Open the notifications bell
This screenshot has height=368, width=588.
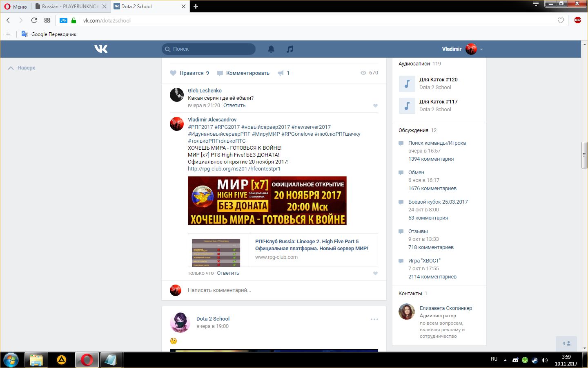[x=271, y=49]
